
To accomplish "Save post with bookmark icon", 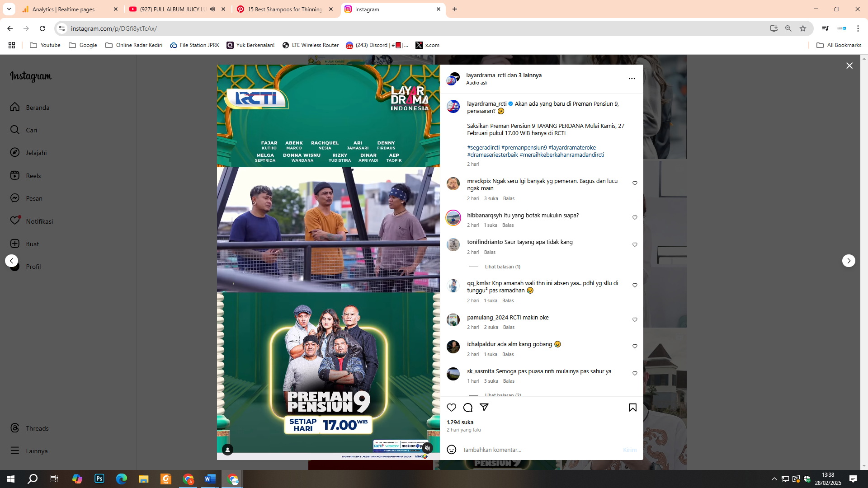I will (x=632, y=408).
